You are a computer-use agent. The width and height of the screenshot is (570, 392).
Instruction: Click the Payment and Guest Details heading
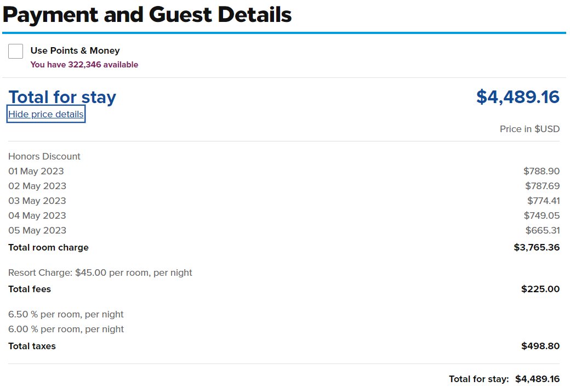pyautogui.click(x=147, y=15)
